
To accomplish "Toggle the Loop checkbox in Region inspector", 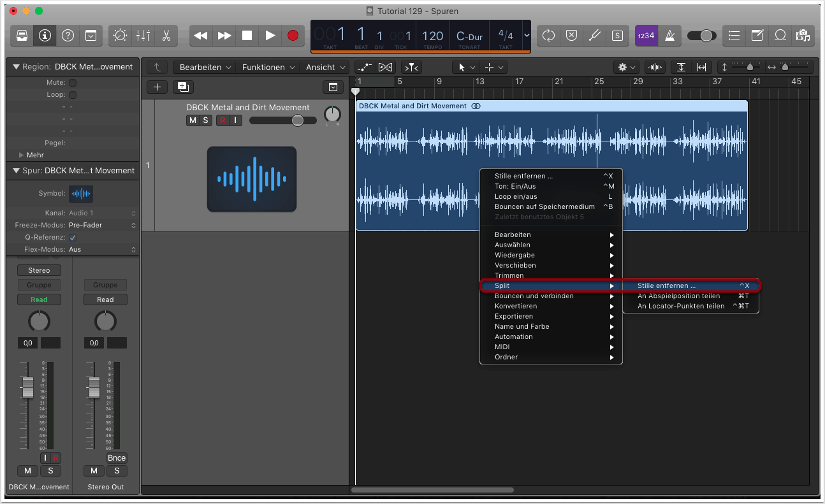I will (x=73, y=95).
